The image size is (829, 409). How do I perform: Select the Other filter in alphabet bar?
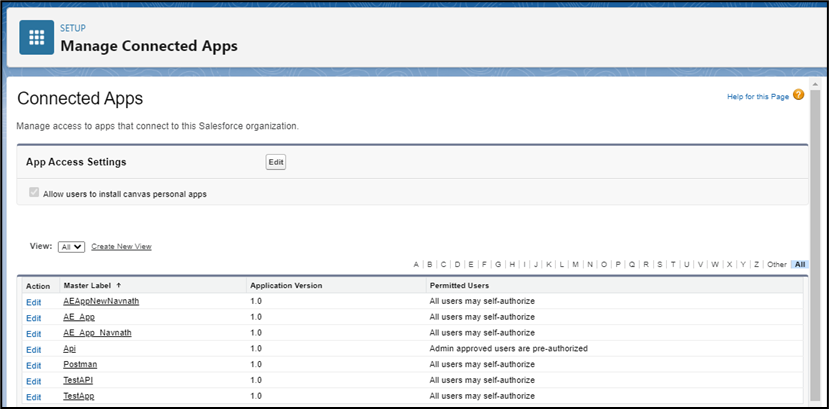(x=777, y=264)
